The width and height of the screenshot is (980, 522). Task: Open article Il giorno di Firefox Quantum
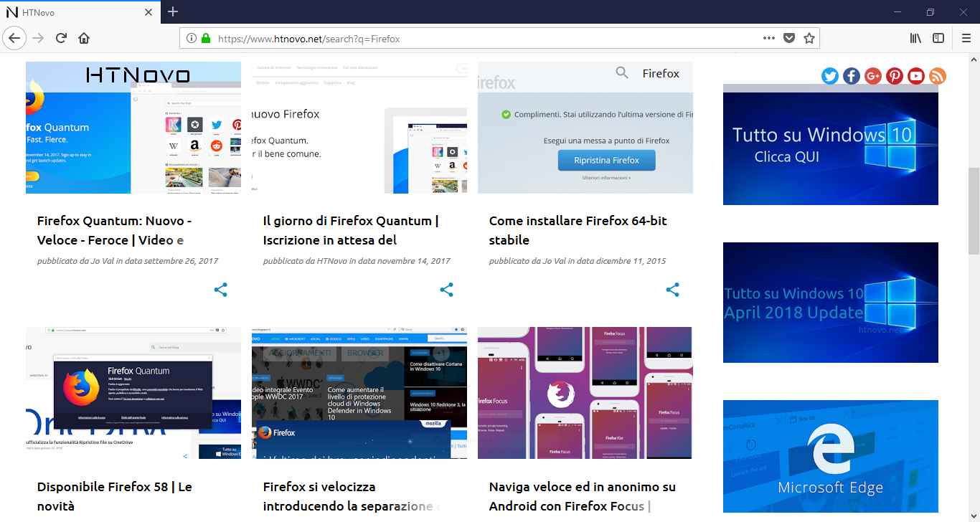tap(351, 230)
